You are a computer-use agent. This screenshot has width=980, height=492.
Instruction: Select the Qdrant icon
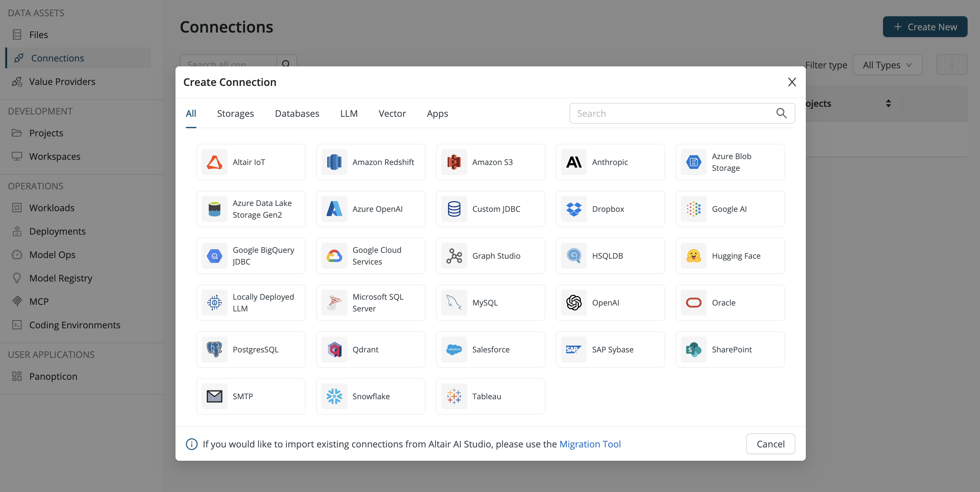[x=334, y=349]
